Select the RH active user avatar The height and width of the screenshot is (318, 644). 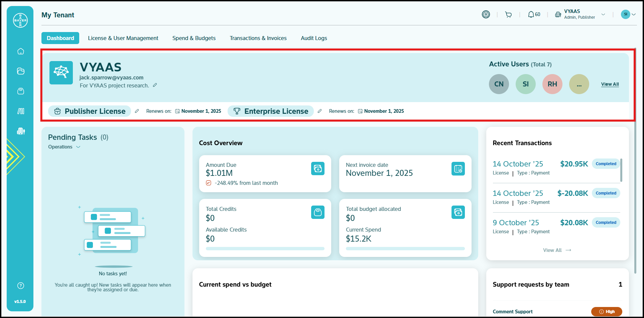pyautogui.click(x=552, y=84)
